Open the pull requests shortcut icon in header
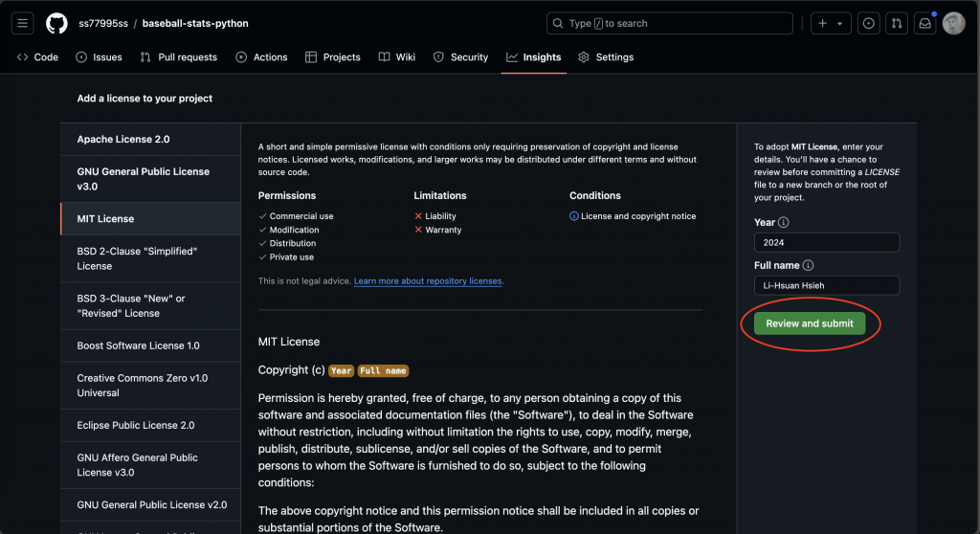The width and height of the screenshot is (980, 534). click(897, 24)
